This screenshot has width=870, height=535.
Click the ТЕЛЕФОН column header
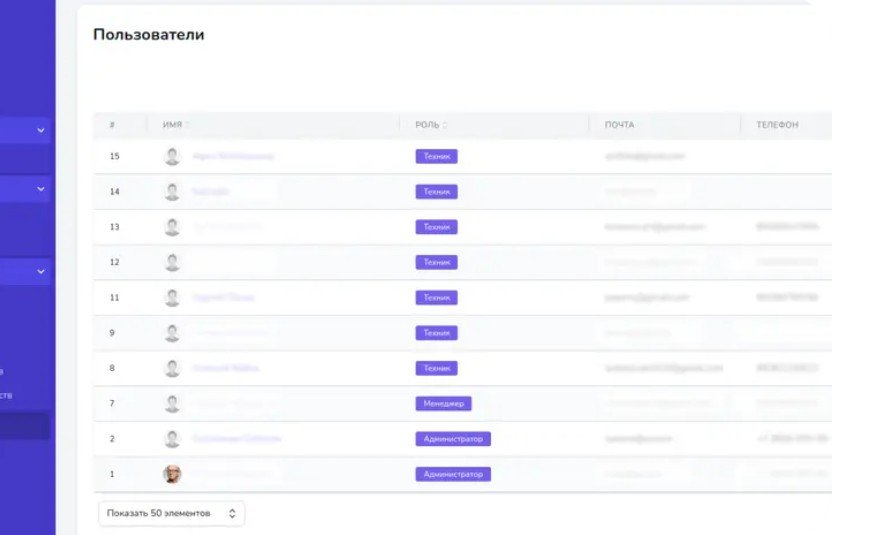pyautogui.click(x=777, y=125)
